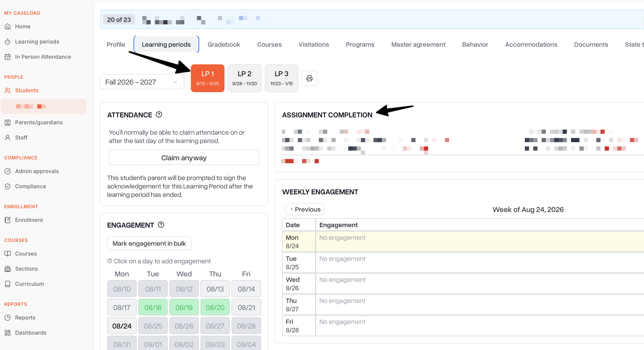Open the school year Fall 2026 – 2027 dropdown
The image size is (644, 350).
point(142,82)
